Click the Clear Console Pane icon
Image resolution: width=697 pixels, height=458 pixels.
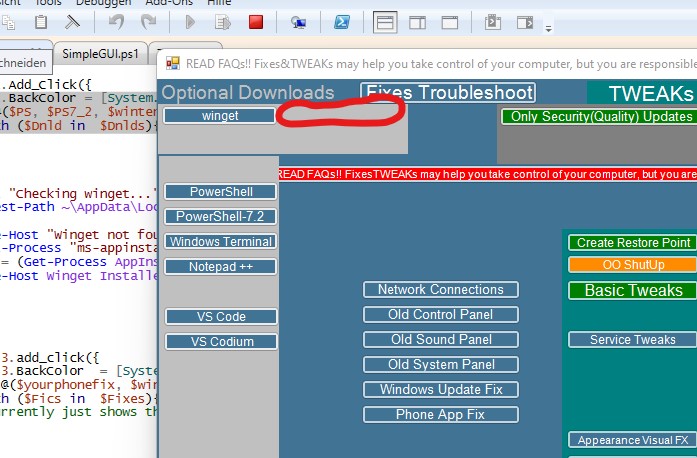coord(72,21)
